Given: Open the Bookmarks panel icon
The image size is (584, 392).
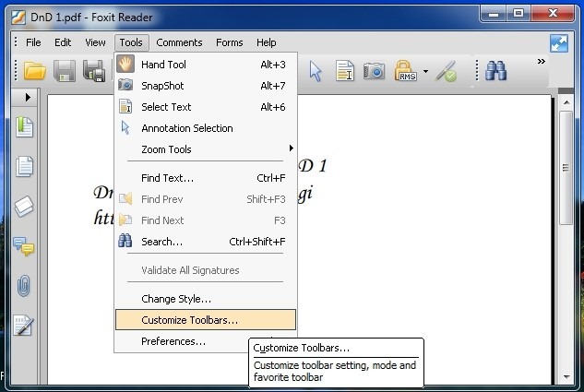Looking at the screenshot, I should (24, 127).
